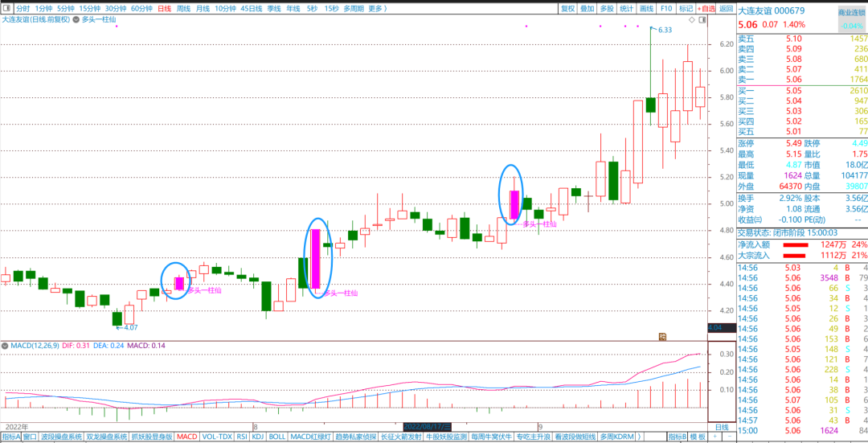Select the 专吃主升浪 indicator tab

pos(533,437)
